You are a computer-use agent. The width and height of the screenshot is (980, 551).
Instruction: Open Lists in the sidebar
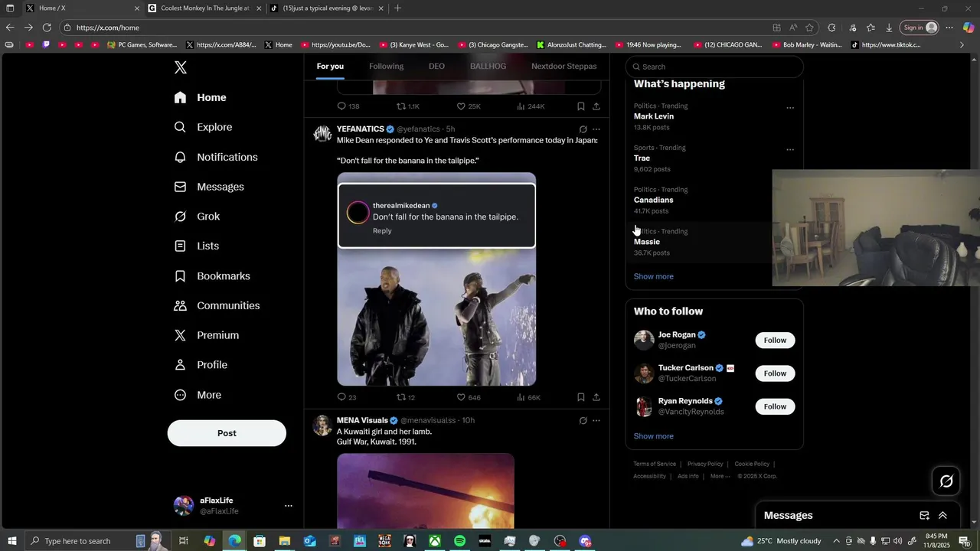196,246
